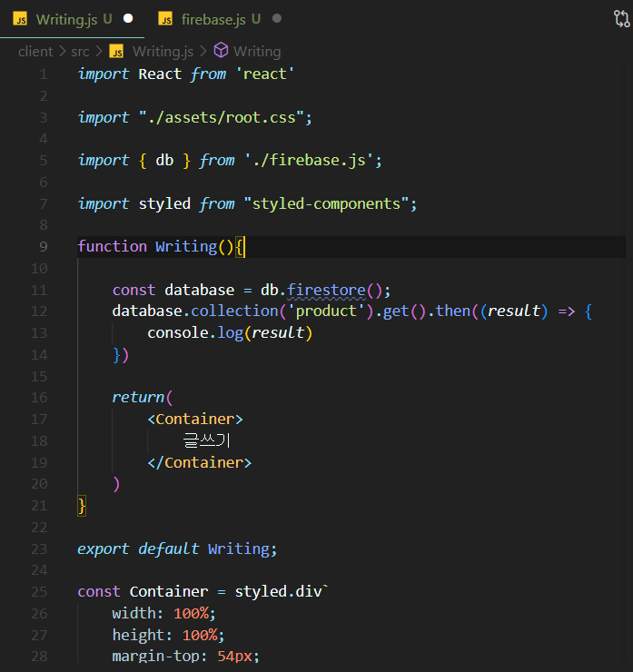Close firebase.js via its unsaved dot

(x=277, y=19)
